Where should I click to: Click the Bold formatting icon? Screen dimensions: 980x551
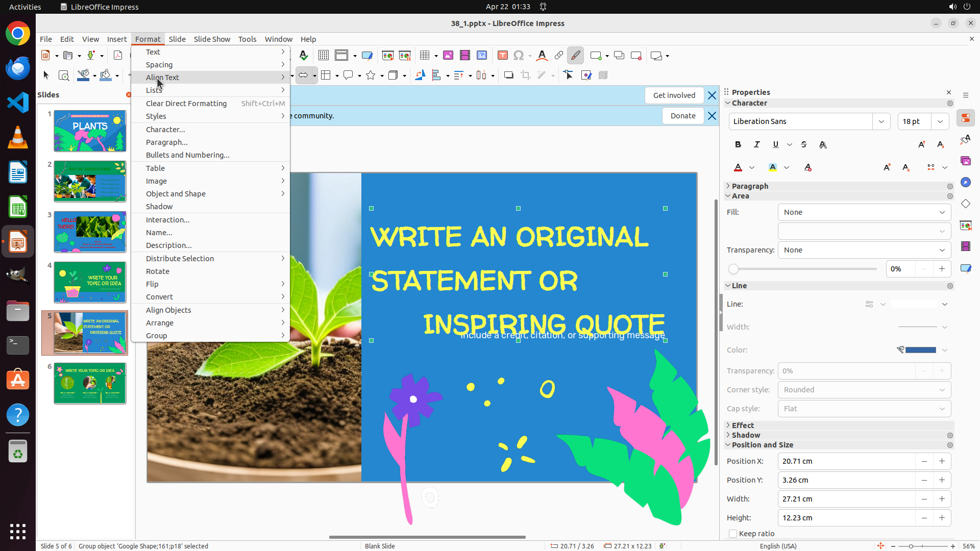738,144
